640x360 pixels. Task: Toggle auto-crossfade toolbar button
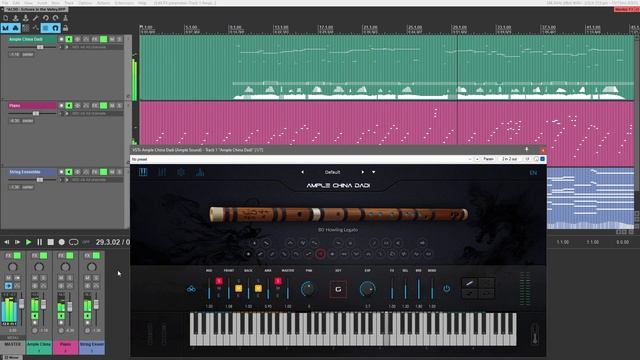click(x=6, y=28)
